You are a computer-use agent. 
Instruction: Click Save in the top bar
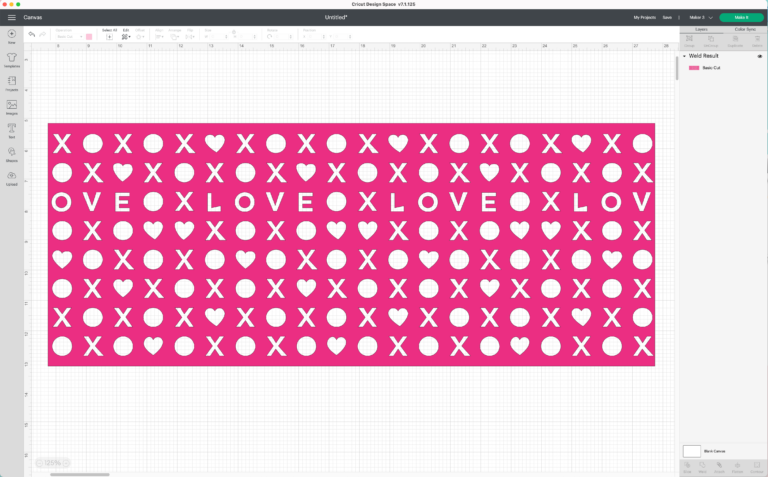coord(667,17)
